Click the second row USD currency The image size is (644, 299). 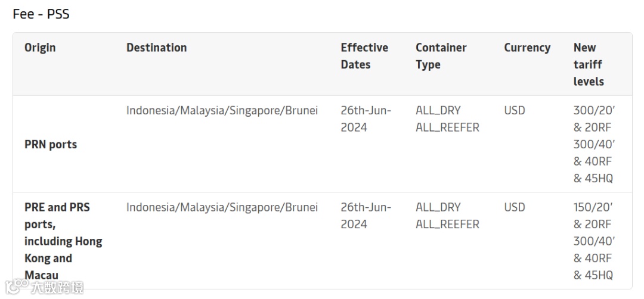[x=514, y=208]
